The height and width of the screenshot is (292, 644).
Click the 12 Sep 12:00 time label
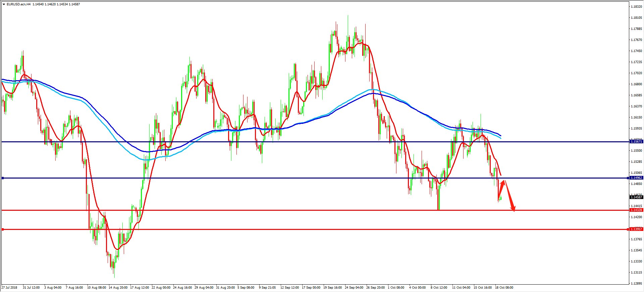[290, 288]
